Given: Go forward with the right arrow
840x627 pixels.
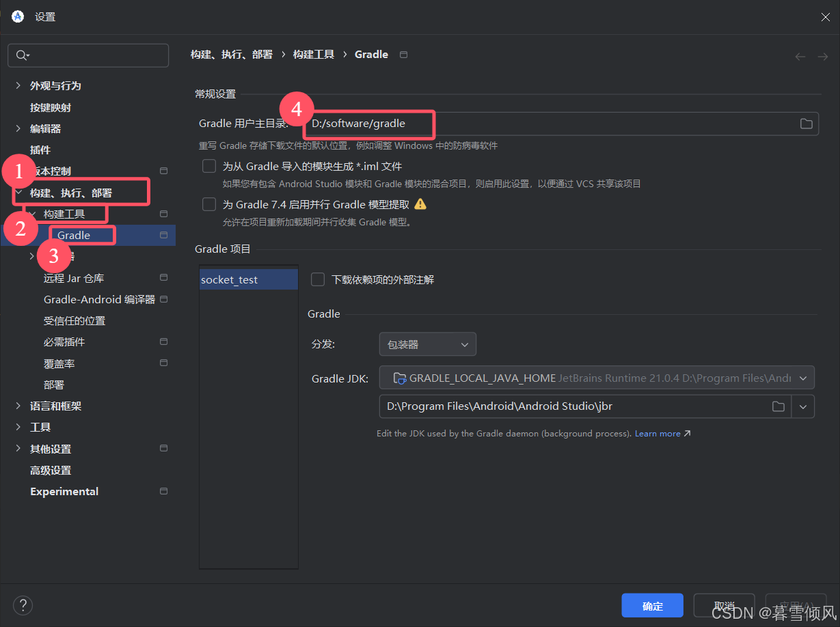Looking at the screenshot, I should click(823, 57).
